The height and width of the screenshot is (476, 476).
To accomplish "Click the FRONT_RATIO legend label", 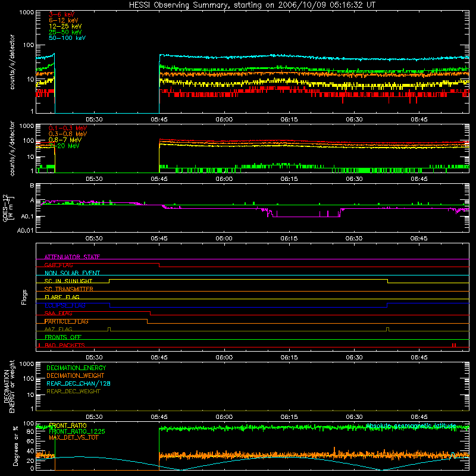I will pos(68,425).
